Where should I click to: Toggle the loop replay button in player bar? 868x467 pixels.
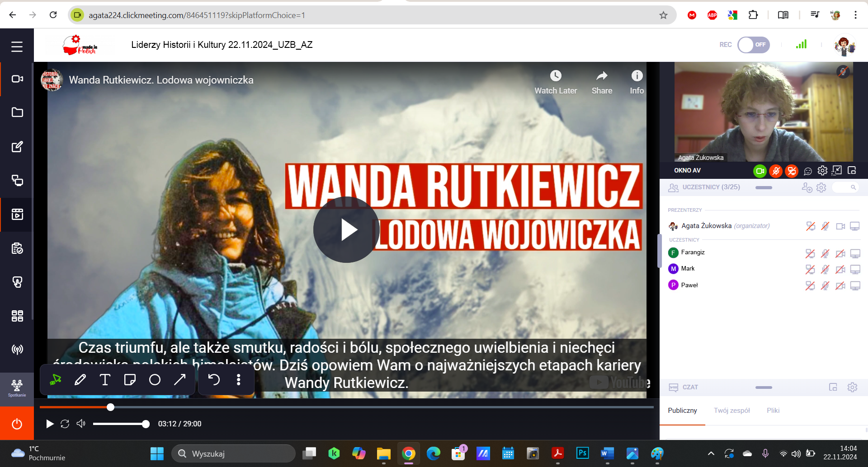[65, 424]
